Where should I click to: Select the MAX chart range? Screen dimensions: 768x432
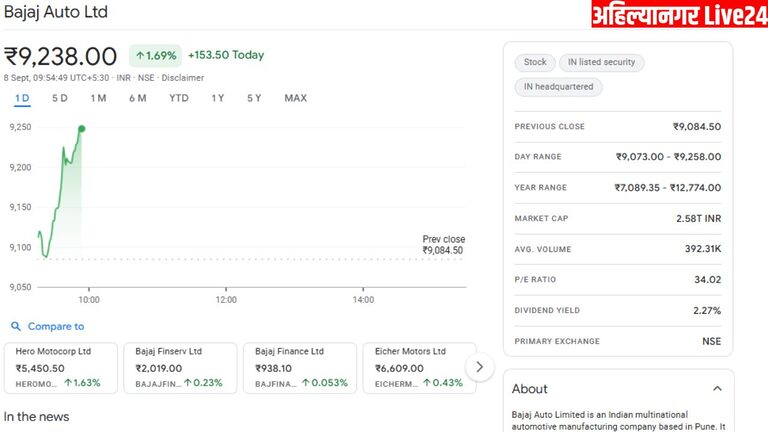coord(295,98)
